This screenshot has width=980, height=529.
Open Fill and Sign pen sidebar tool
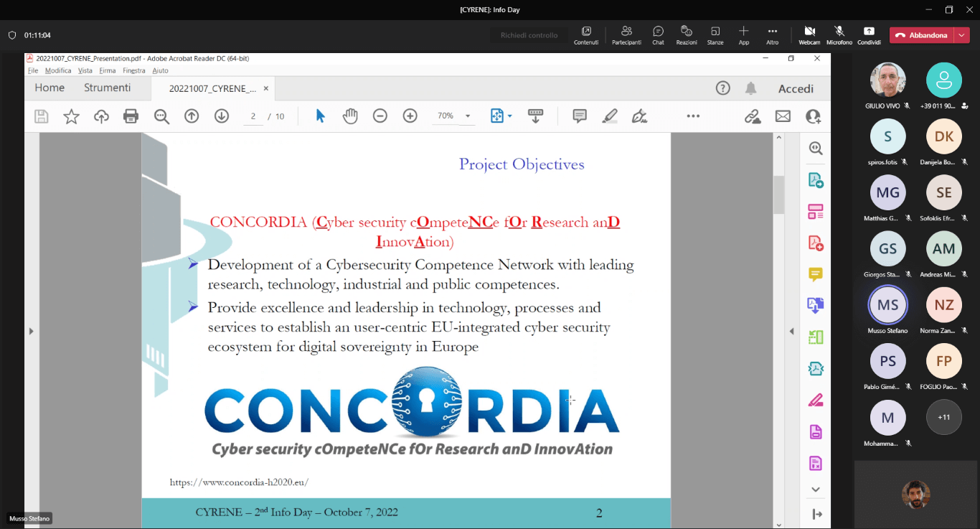(x=816, y=400)
